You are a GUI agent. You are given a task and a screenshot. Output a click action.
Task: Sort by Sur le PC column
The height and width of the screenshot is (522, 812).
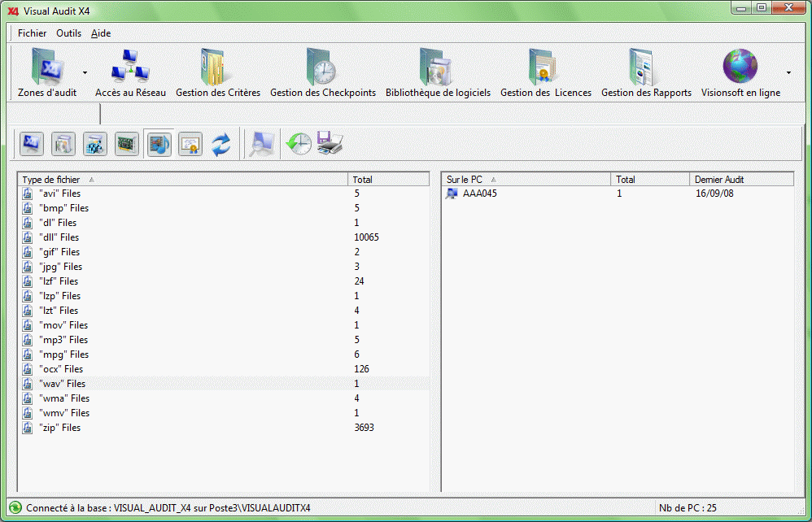pos(526,180)
